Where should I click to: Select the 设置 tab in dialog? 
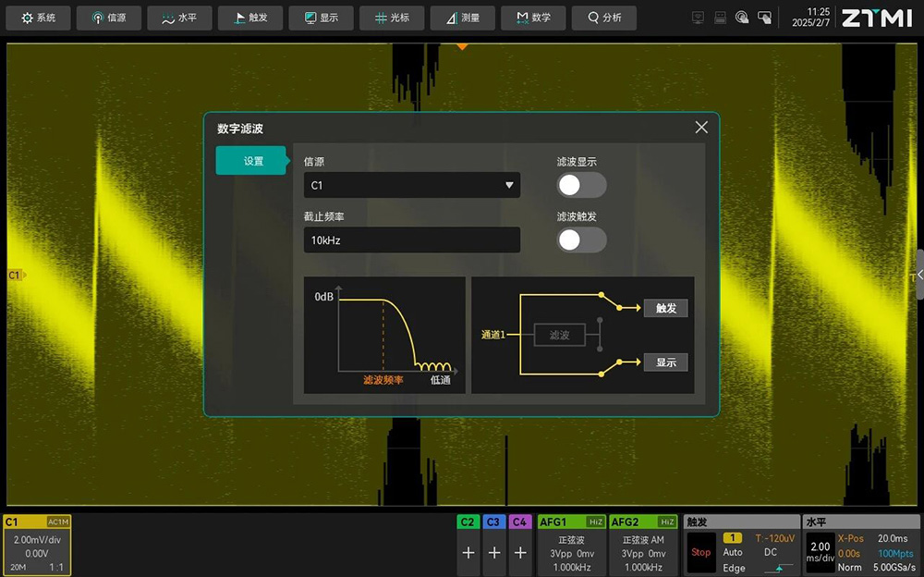[253, 161]
